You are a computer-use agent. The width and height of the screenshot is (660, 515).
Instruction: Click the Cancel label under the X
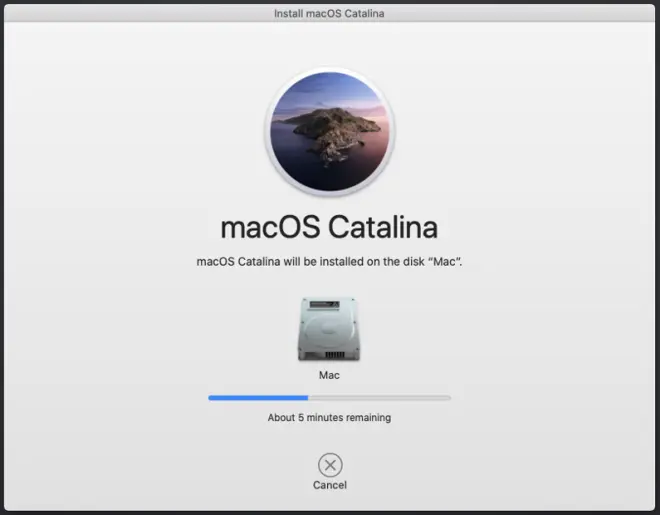click(x=330, y=485)
